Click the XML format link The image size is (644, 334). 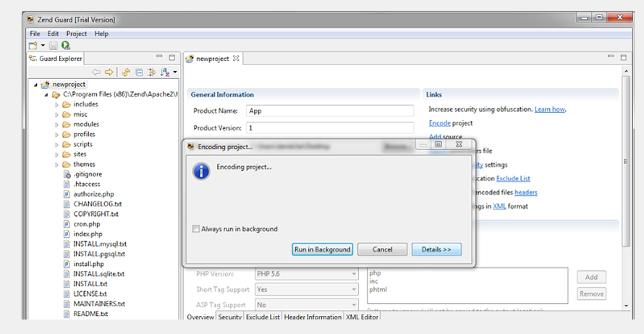pos(499,206)
